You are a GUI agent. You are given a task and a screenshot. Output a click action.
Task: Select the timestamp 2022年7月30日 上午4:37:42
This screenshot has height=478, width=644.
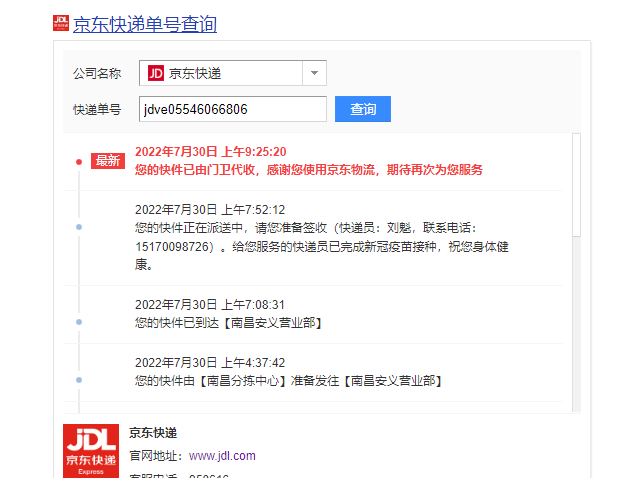pyautogui.click(x=210, y=363)
